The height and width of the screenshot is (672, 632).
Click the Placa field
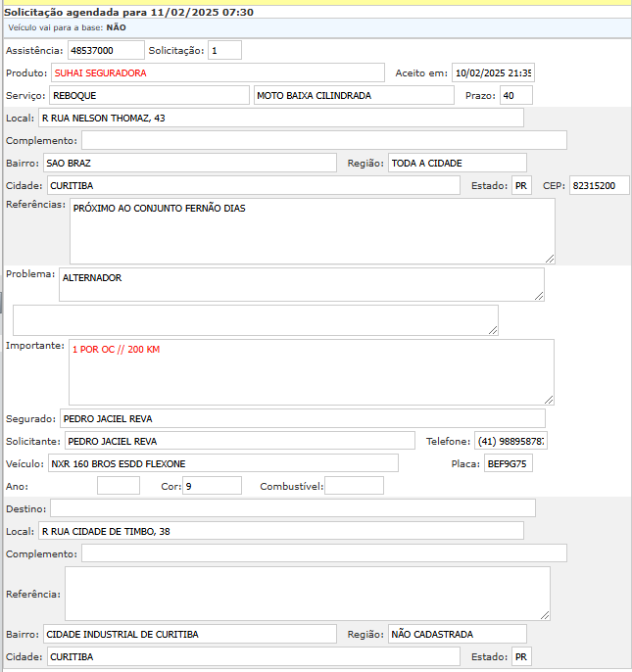coord(508,463)
